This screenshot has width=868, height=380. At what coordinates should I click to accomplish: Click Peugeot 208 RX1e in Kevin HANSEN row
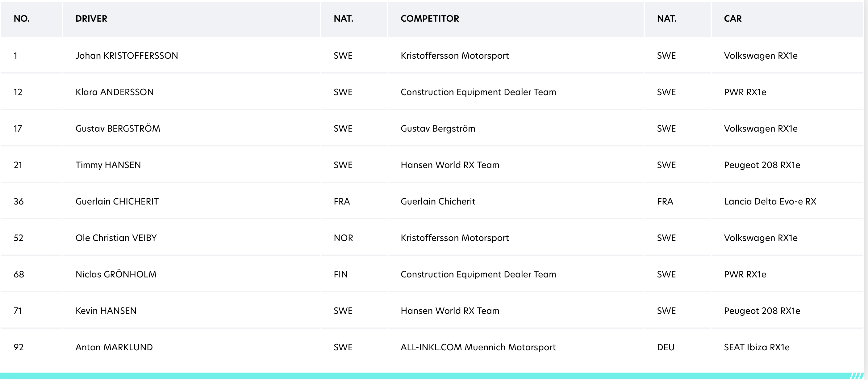coord(762,310)
